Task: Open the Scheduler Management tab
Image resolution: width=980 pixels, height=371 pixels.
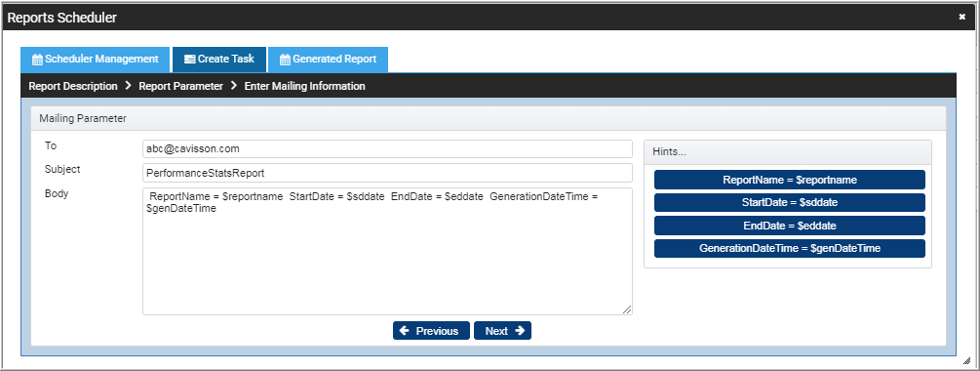Action: pos(95,60)
